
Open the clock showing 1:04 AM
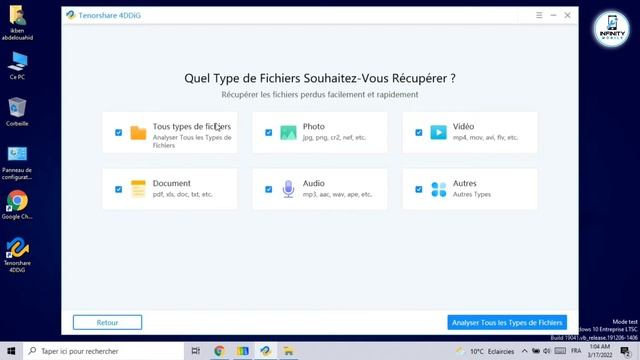pyautogui.click(x=600, y=351)
